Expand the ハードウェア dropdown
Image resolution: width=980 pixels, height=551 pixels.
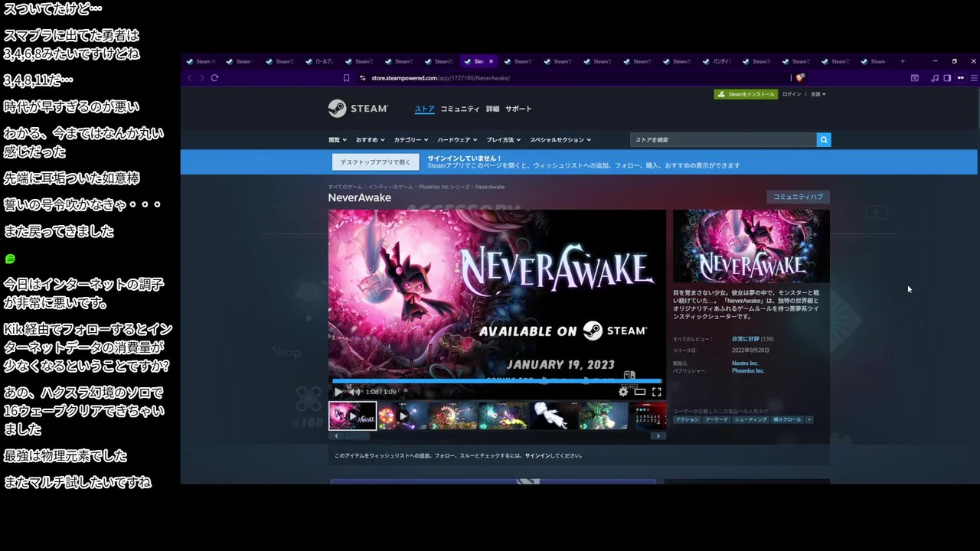(x=457, y=140)
